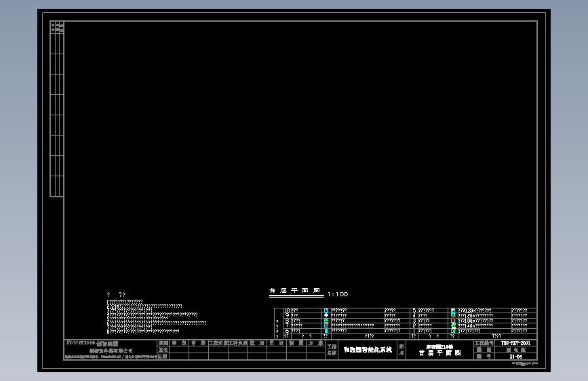Viewport: 588px width, 381px height.
Task: Click the red square symbol in legend row 7
Action: (x=326, y=325)
